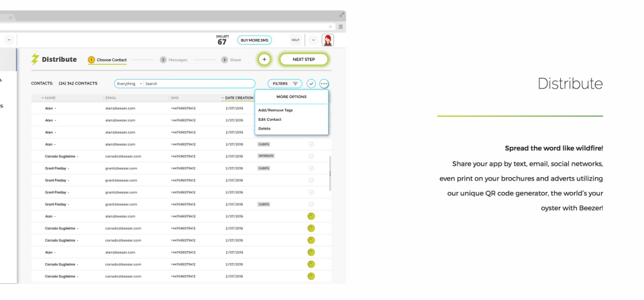
Task: Click the contacts list vertical scrollbar
Action: (x=330, y=173)
